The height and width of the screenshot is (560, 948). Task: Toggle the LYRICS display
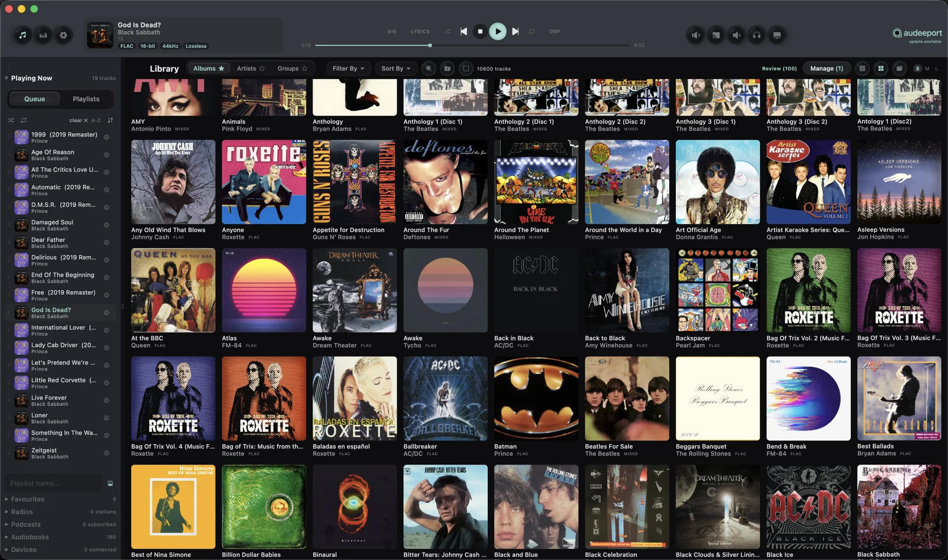420,32
